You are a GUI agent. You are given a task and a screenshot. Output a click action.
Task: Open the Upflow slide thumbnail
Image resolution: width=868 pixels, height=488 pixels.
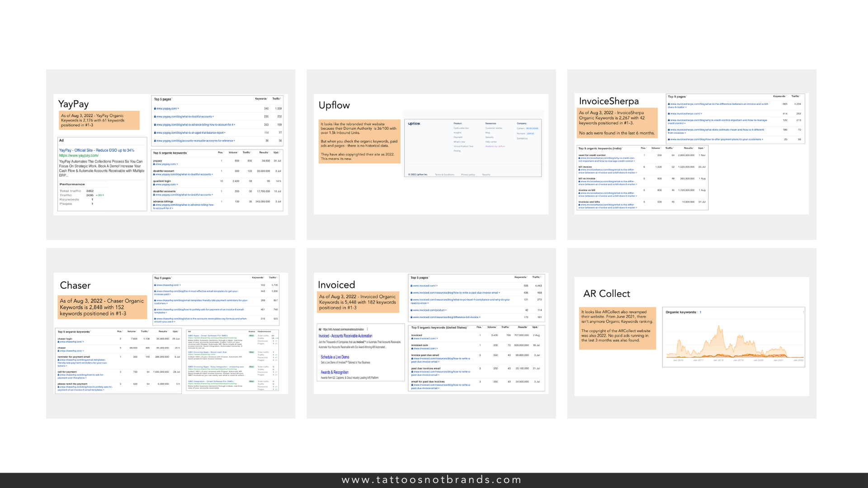tap(431, 154)
